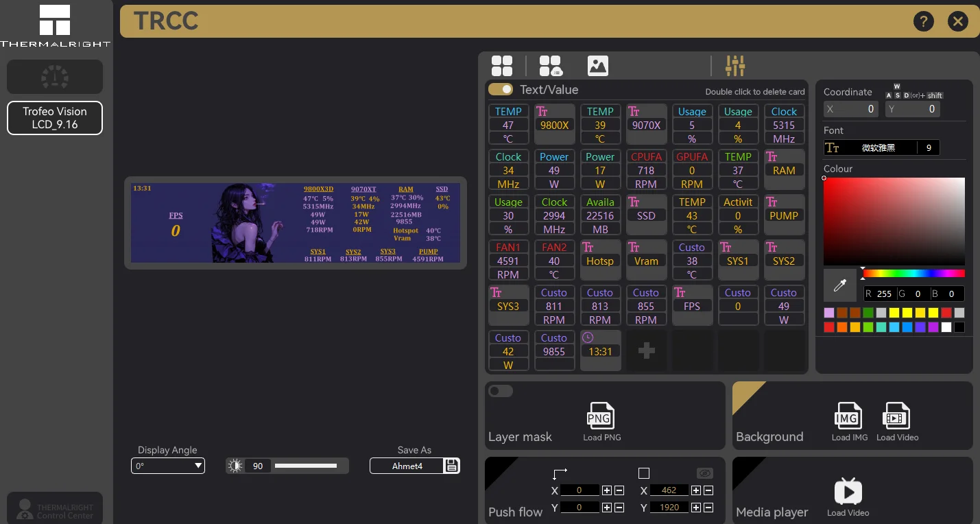Click the red R value field
This screenshot has height=524, width=980.
[x=885, y=294]
